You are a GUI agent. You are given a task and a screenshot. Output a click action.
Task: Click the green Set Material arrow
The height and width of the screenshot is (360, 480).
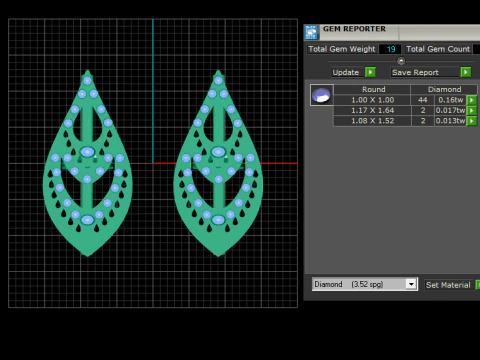pos(478,285)
